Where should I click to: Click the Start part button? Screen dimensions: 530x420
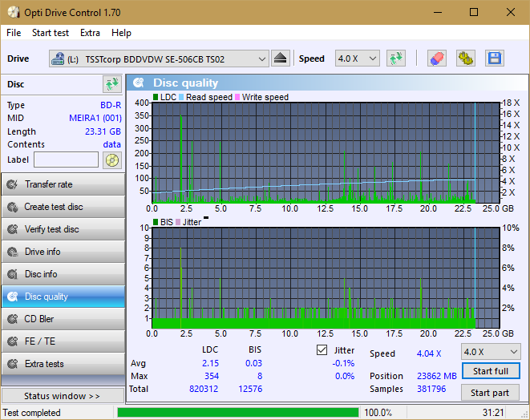[491, 393]
